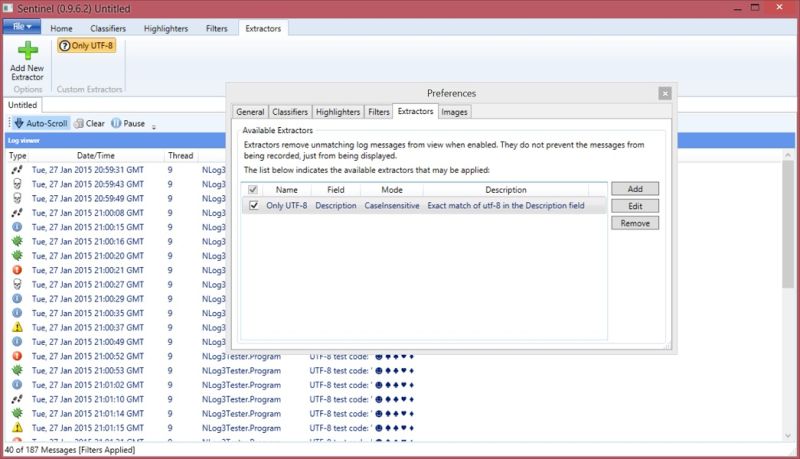
Task: Click the green debug icon at 21:00:20
Action: (x=17, y=256)
